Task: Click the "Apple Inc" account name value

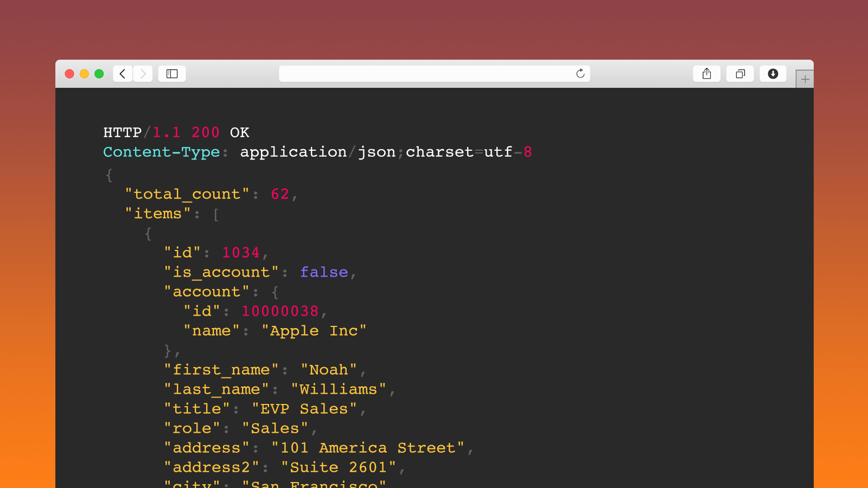Action: [314, 331]
